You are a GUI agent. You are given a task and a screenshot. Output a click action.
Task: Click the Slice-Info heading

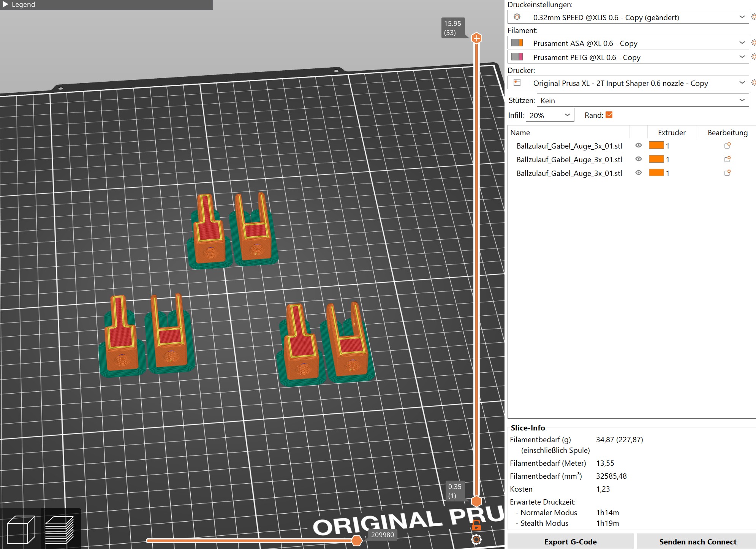(528, 428)
